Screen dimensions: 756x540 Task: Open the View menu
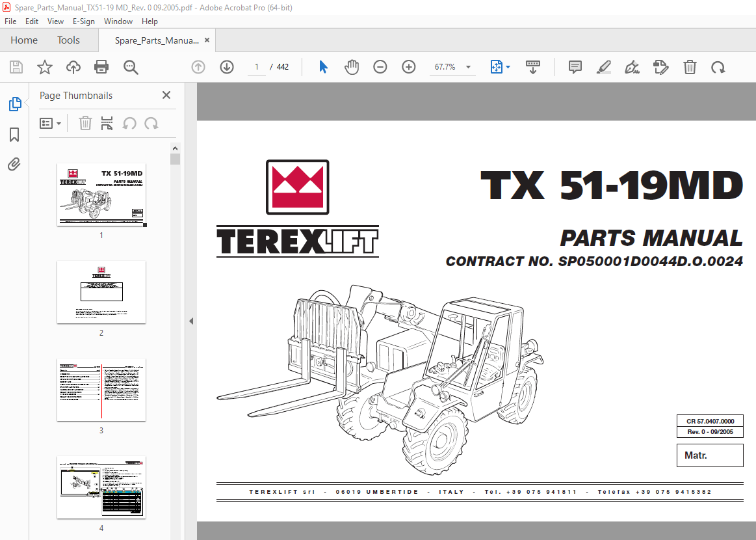click(55, 21)
